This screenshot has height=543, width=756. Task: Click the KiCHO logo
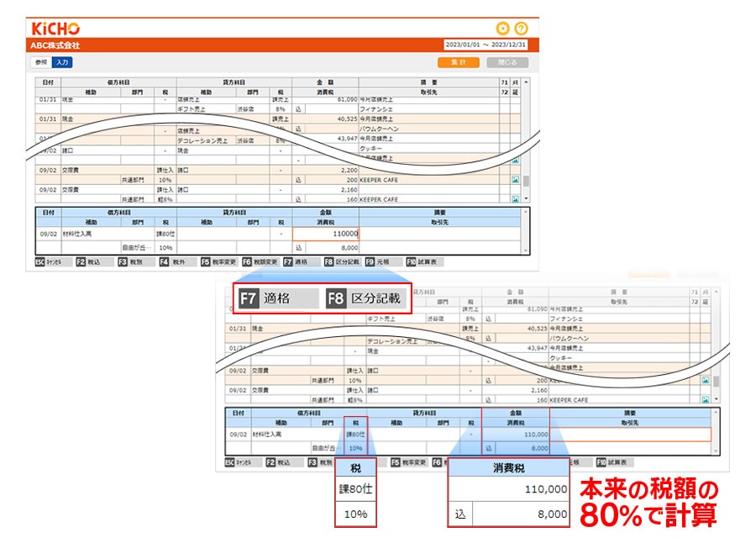point(55,28)
